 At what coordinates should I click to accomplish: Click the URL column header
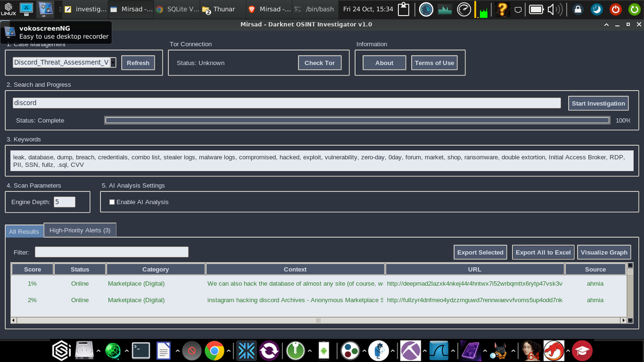pyautogui.click(x=474, y=269)
